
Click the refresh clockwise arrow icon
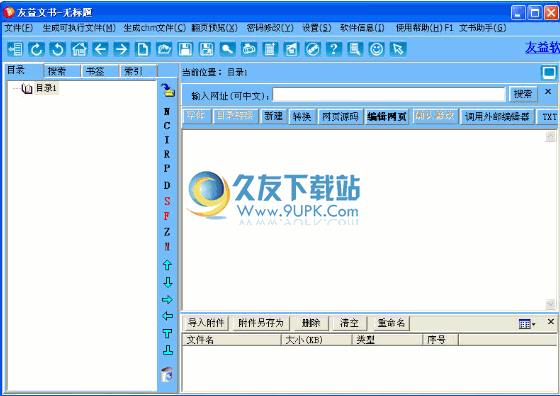36,49
